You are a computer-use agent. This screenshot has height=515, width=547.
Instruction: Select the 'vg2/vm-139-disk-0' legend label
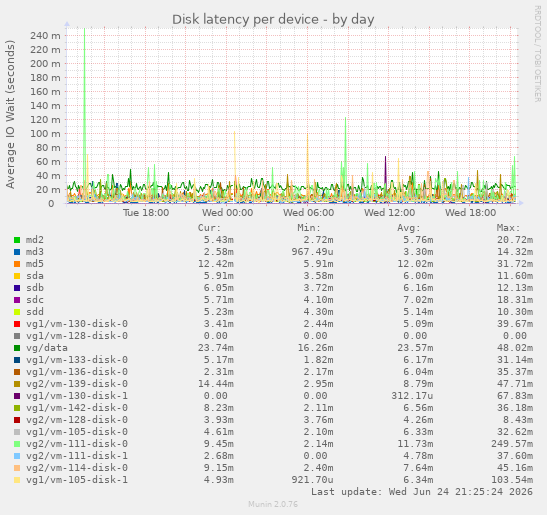pyautogui.click(x=77, y=384)
